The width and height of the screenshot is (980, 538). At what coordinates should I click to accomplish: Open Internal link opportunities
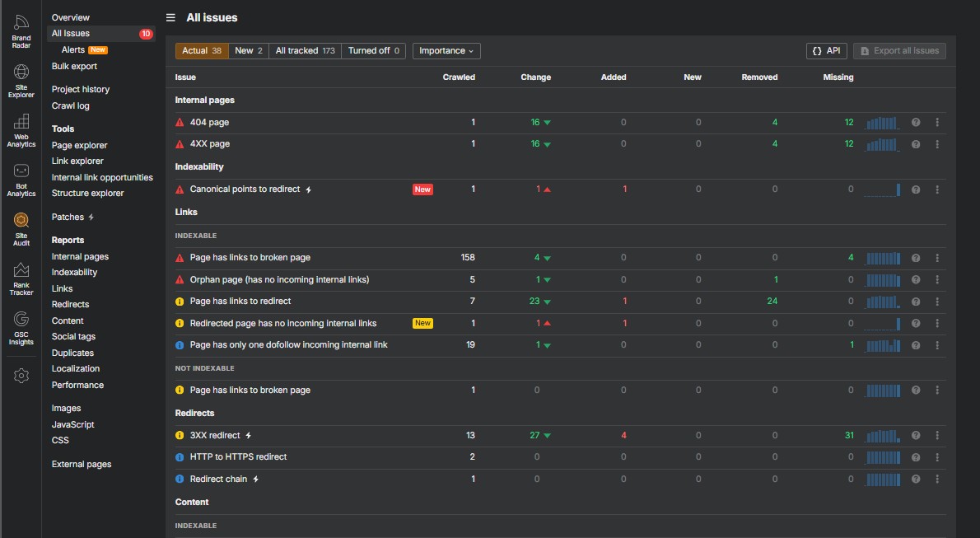(x=102, y=177)
